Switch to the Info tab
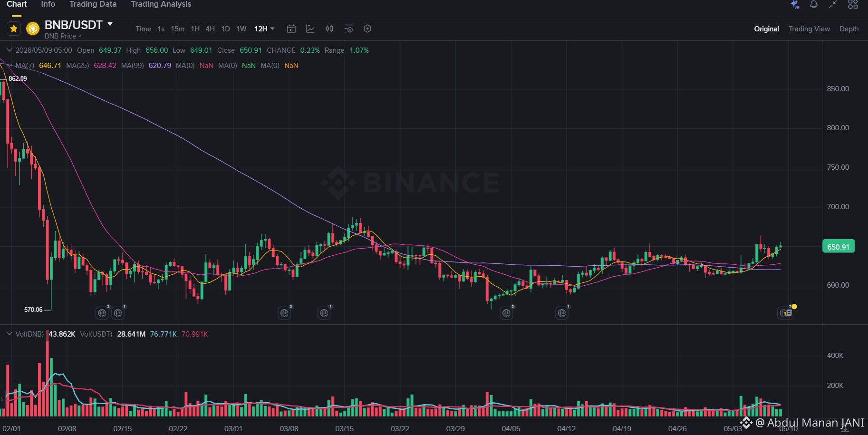The height and width of the screenshot is (435, 868). point(48,4)
